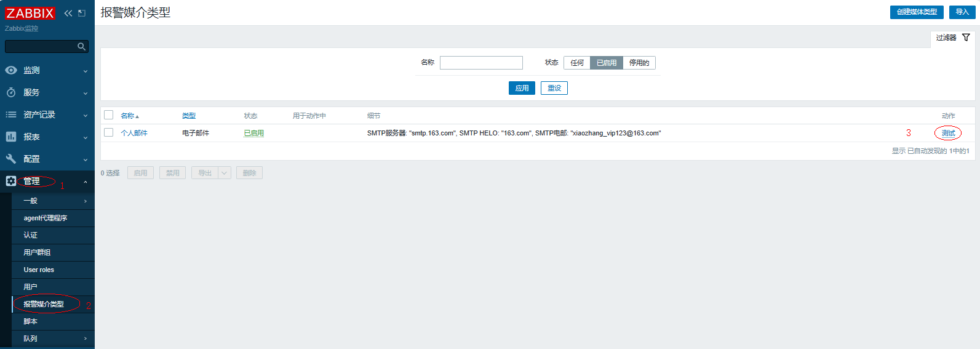
Task: Select 任何 status filter
Action: pyautogui.click(x=577, y=63)
